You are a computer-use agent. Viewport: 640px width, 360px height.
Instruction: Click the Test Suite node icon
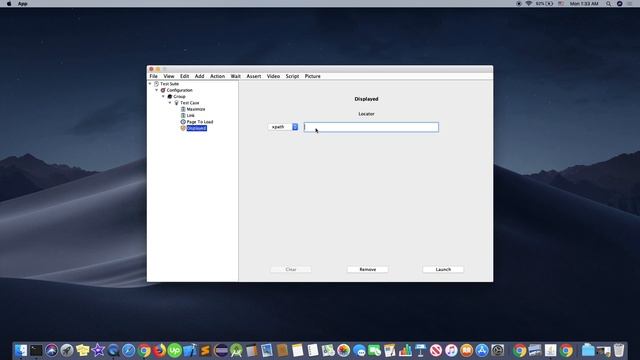coord(156,84)
